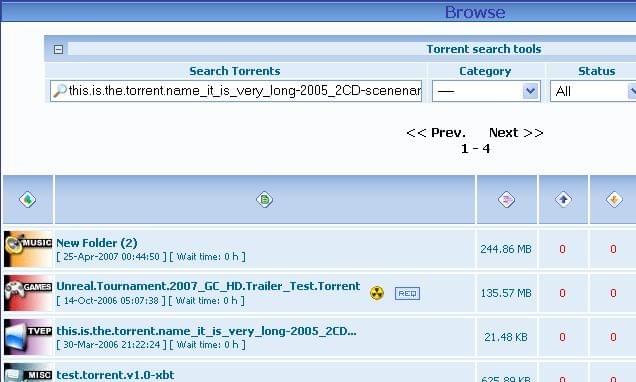Go to the Next page link

pos(516,133)
